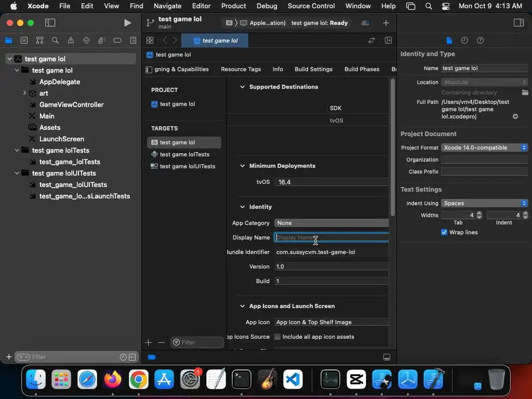This screenshot has height=399, width=532.
Task: Toggle source-control status filter in navigator
Action: click(x=132, y=357)
